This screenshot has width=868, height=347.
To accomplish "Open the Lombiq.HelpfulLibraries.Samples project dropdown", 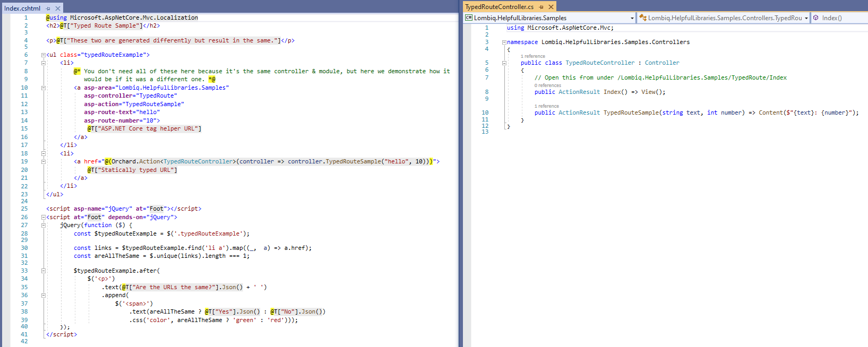I will tap(550, 18).
